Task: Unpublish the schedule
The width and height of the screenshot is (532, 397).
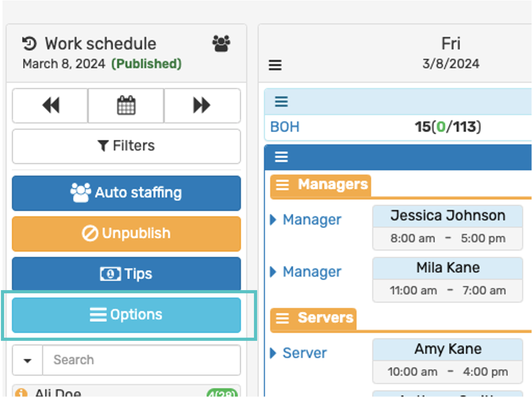Action: 126,234
